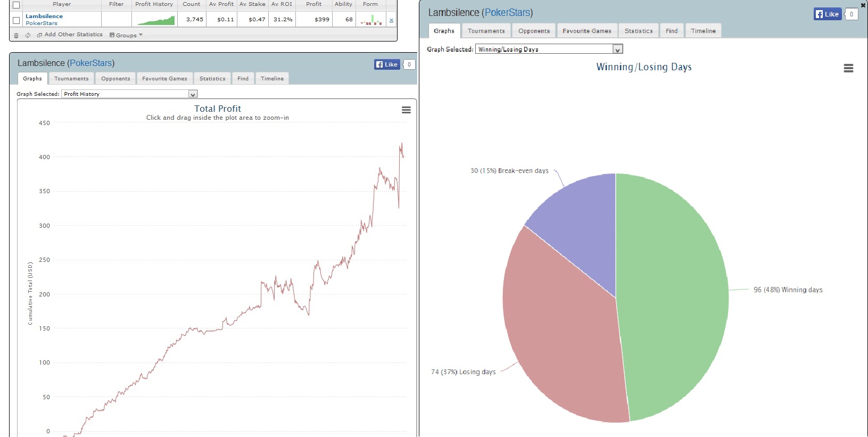Click the Profit History column header
Viewport: 868px width, 437px height.
154,4
